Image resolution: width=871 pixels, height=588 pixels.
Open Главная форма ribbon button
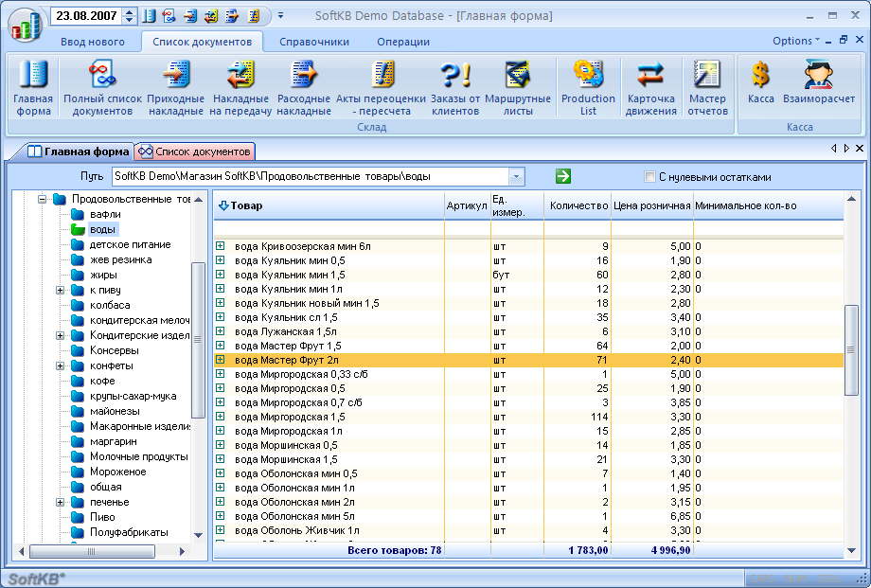pos(33,88)
